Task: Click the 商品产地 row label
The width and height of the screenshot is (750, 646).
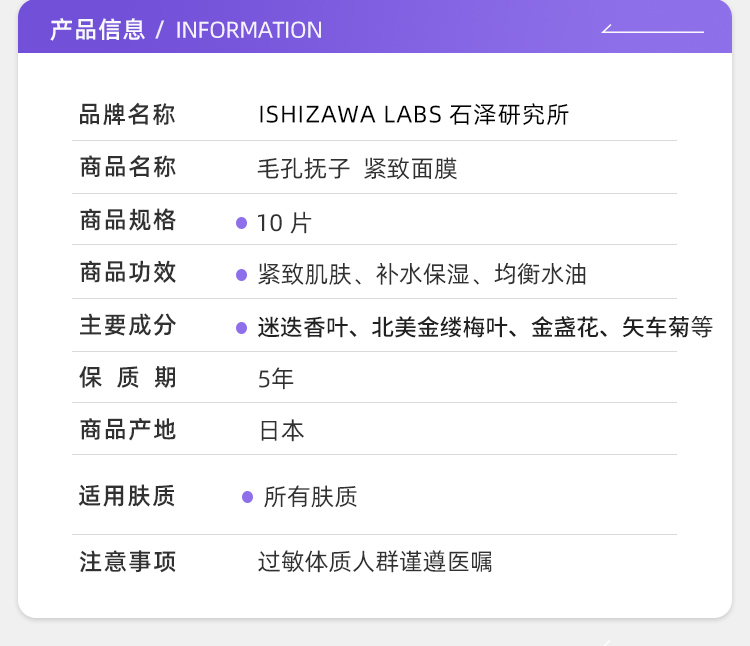Action: 127,430
